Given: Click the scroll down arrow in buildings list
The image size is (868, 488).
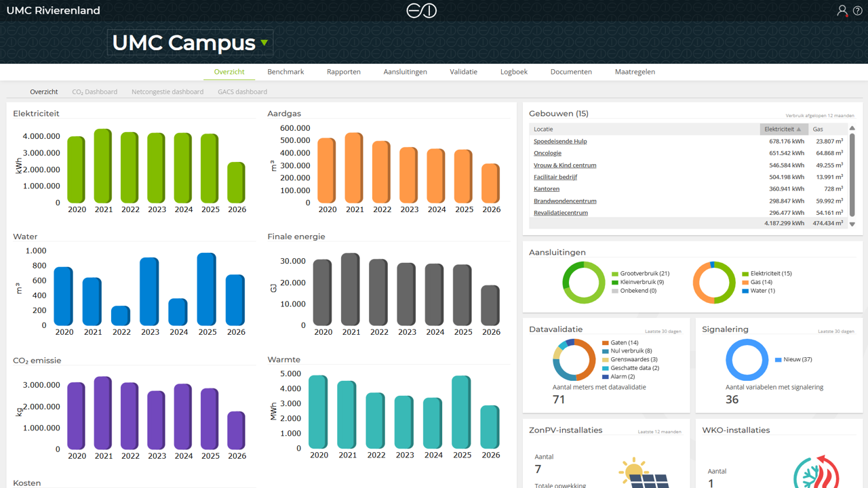Looking at the screenshot, I should point(852,224).
